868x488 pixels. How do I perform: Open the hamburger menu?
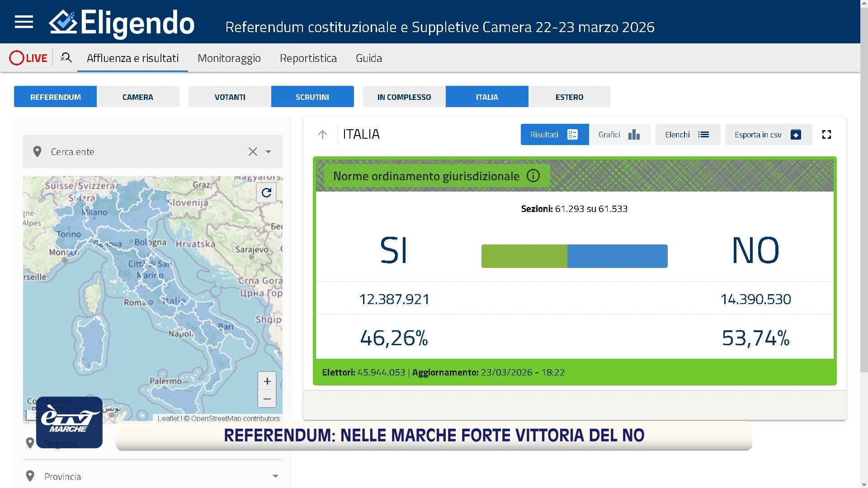pyautogui.click(x=24, y=22)
